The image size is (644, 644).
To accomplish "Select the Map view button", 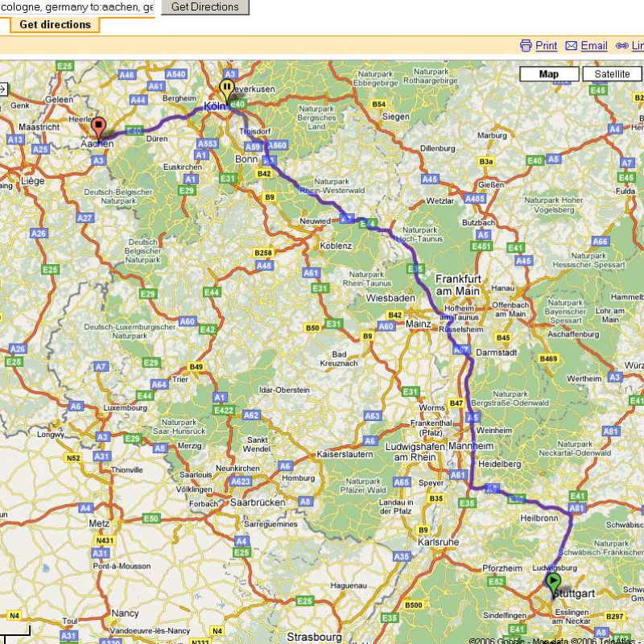I will (x=549, y=74).
